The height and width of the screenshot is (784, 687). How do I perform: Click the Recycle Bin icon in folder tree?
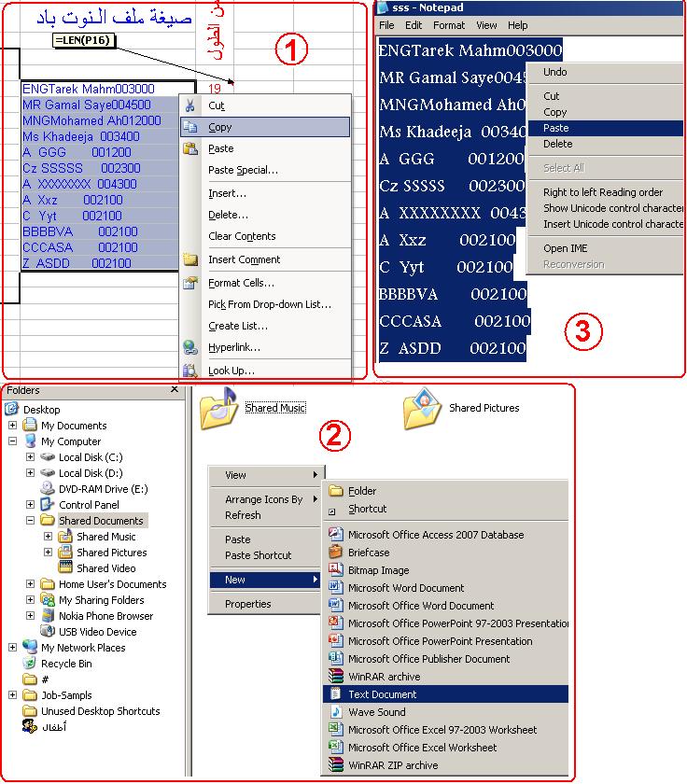click(x=30, y=664)
